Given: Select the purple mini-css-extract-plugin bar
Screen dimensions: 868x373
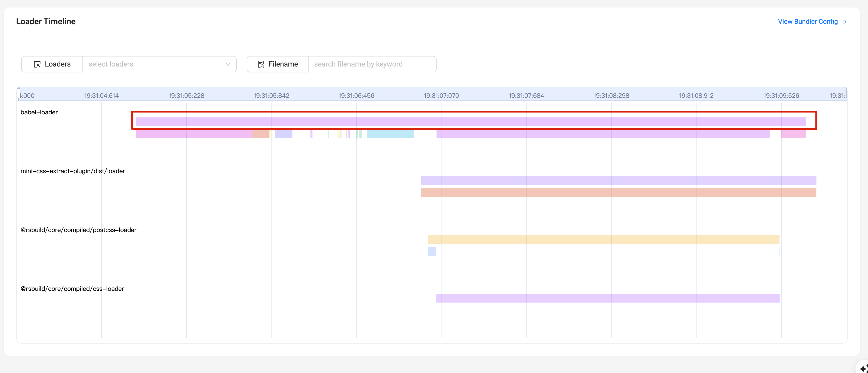Looking at the screenshot, I should coord(619,181).
